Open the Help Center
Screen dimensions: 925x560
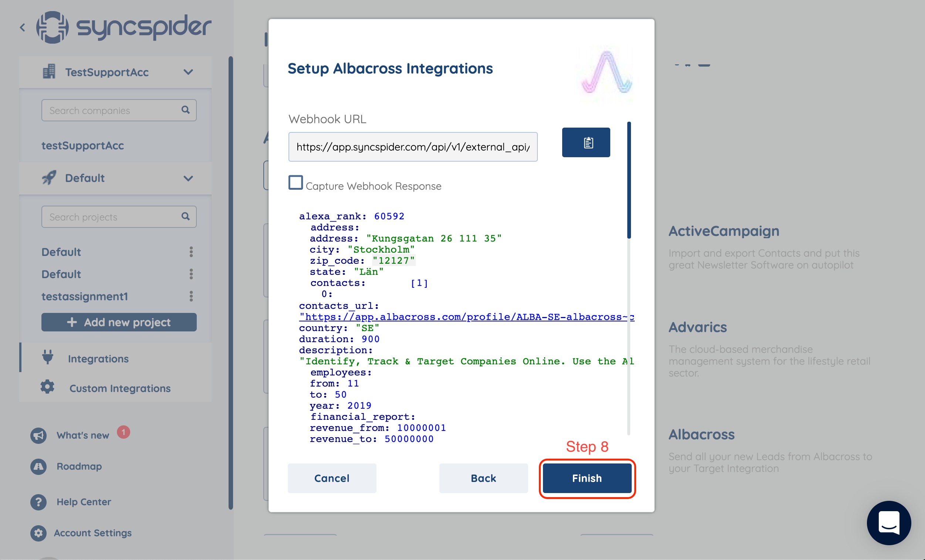[84, 502]
